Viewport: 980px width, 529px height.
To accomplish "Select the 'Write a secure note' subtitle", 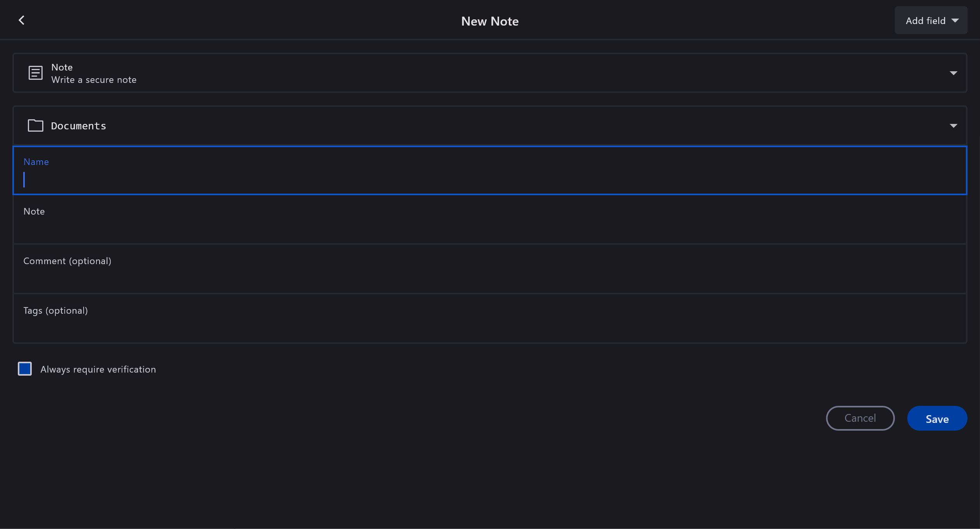I will (94, 80).
